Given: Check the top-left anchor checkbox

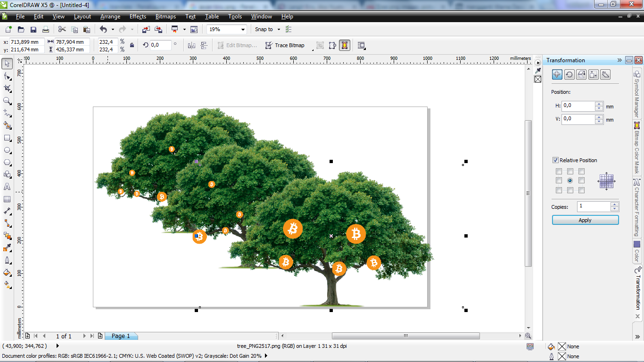Looking at the screenshot, I should click(x=559, y=172).
